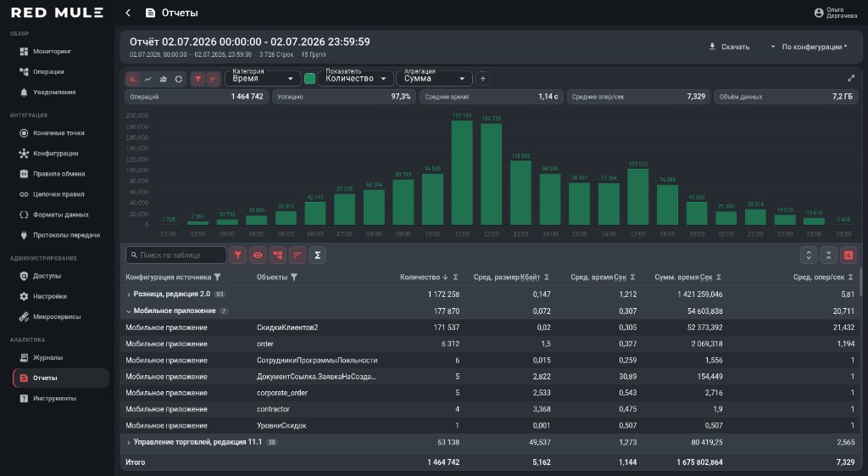
Task: Toggle the eye visibility button in table toolbar
Action: 258,255
